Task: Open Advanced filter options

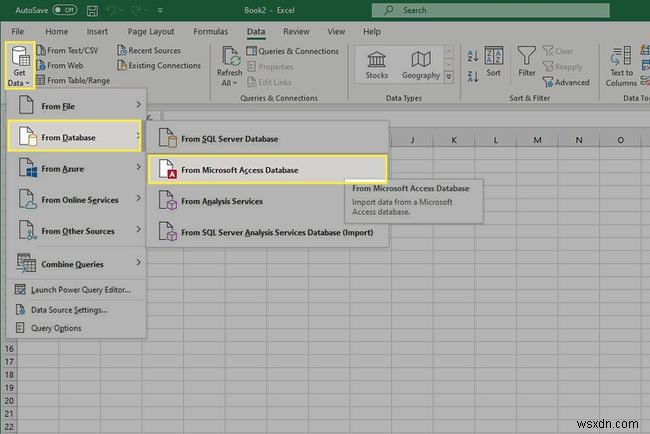Action: click(x=566, y=82)
